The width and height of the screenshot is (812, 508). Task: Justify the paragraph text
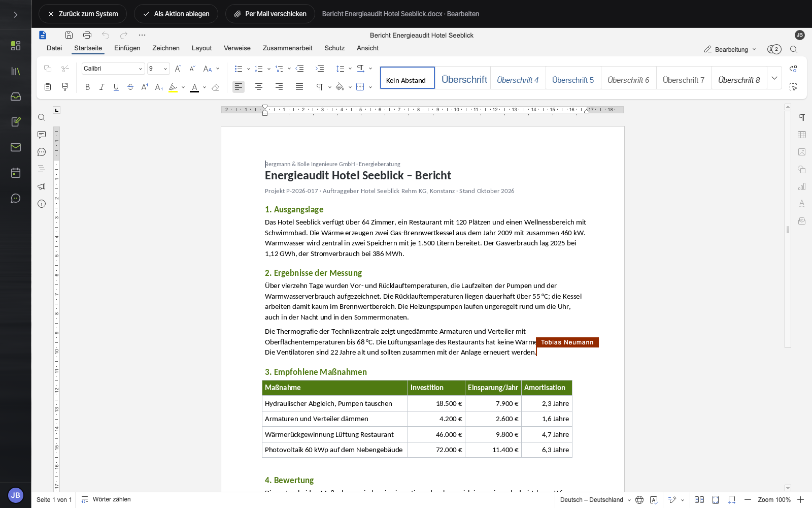pos(299,87)
